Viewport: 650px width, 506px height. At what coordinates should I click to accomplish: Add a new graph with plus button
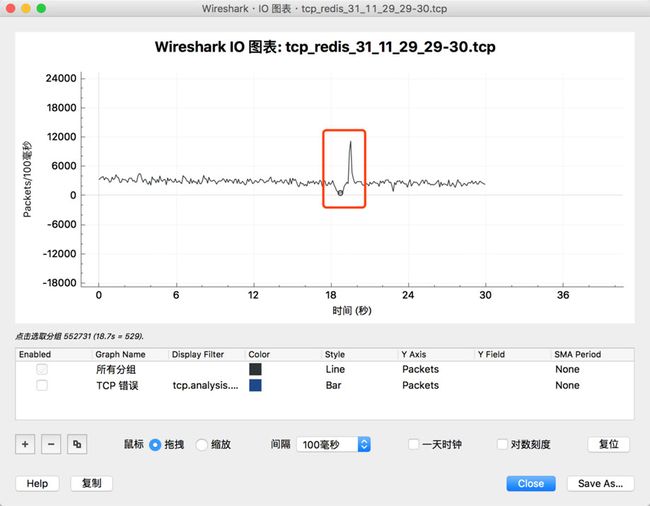25,444
